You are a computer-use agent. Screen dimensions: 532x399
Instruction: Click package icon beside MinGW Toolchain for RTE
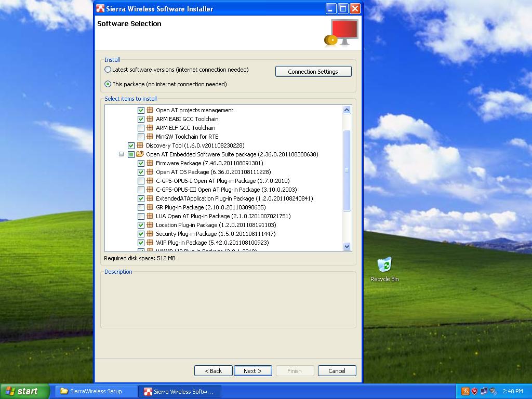pyautogui.click(x=150, y=137)
